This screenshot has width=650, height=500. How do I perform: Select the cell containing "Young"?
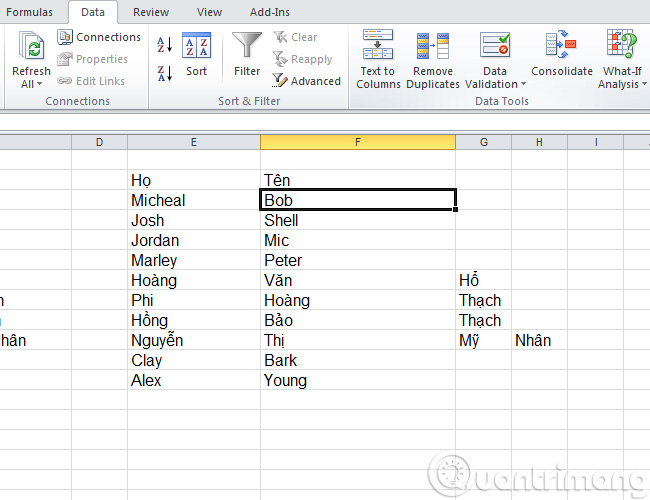click(x=358, y=380)
